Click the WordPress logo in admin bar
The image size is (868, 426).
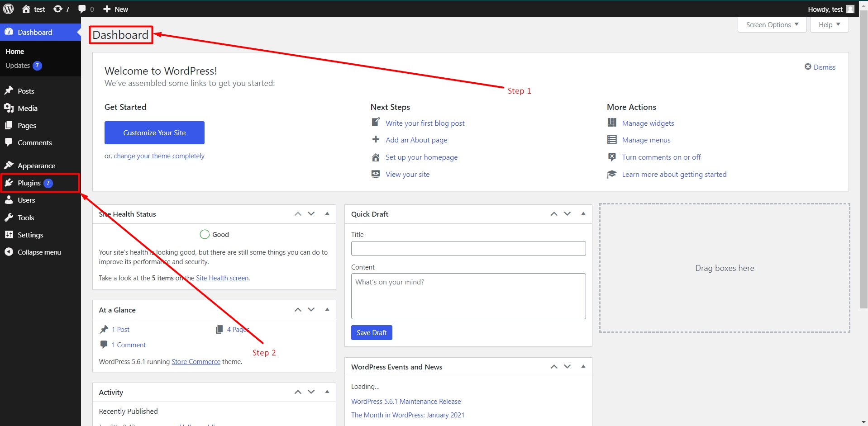[x=9, y=9]
